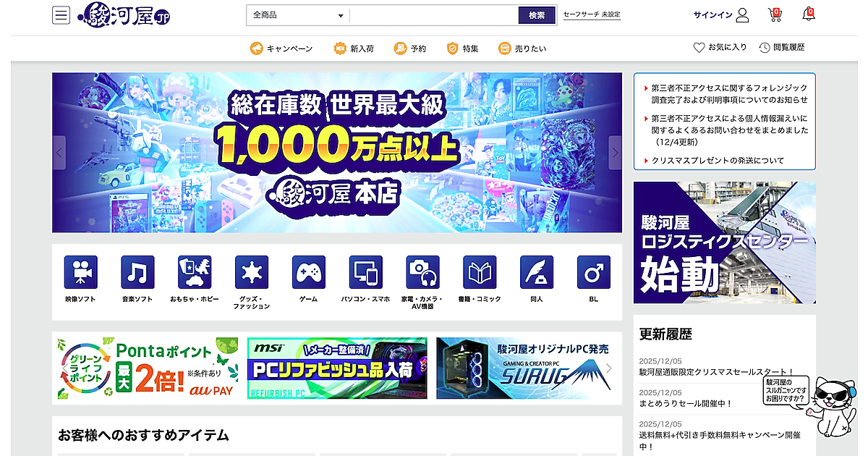Select the 映像ソフト category icon
This screenshot has height=456, width=868.
tap(80, 273)
